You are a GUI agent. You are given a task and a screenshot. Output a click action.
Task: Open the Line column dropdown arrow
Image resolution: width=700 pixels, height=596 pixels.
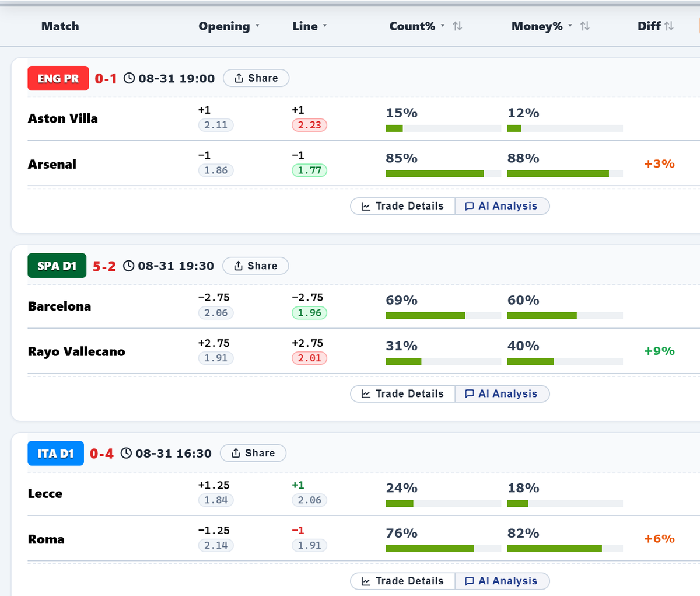tap(325, 26)
